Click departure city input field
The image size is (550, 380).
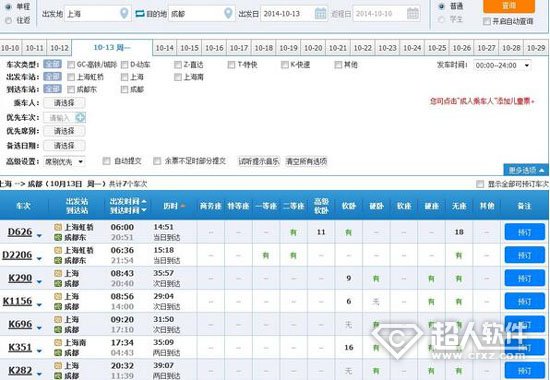tap(98, 14)
